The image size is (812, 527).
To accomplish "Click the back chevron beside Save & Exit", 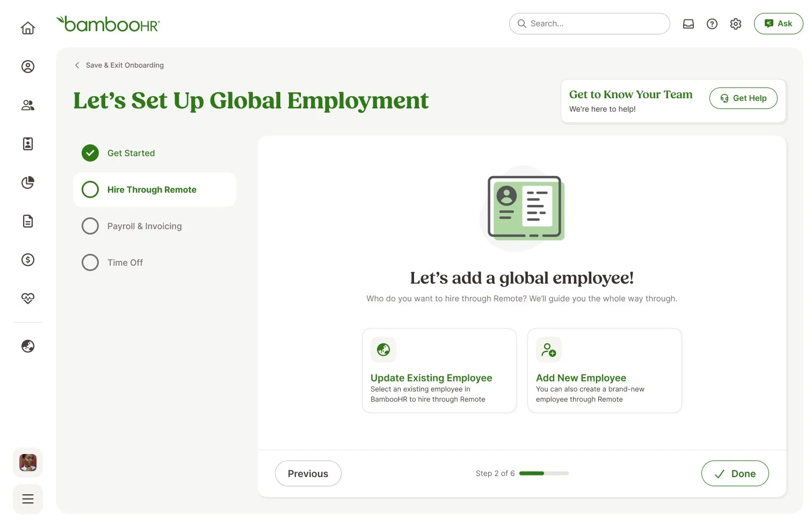I will point(77,65).
